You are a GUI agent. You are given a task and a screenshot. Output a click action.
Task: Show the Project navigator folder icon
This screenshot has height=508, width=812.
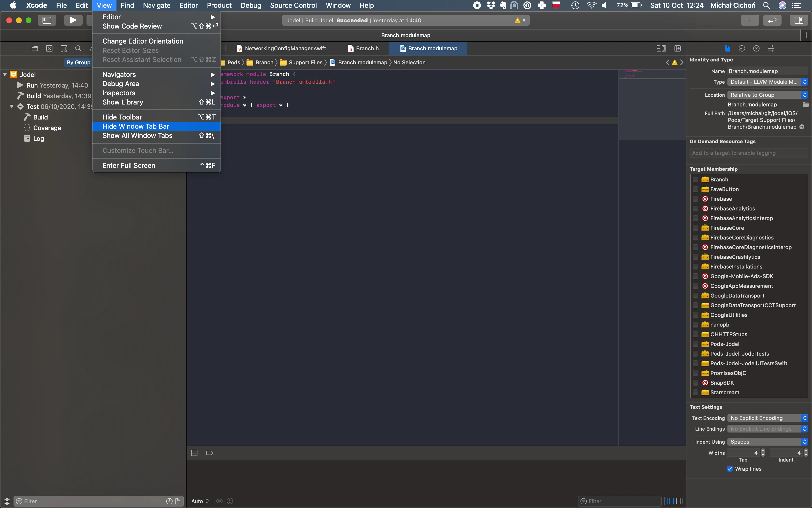click(35, 48)
